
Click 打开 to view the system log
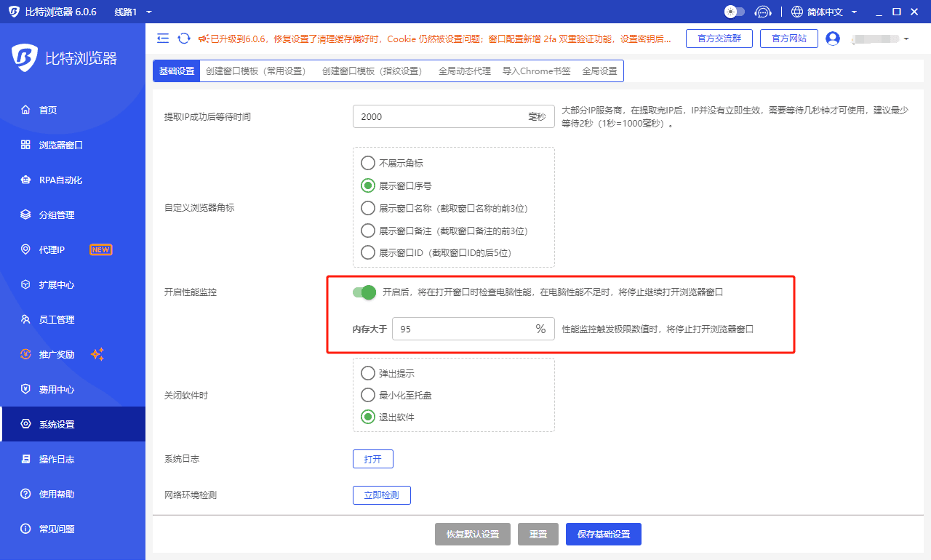(x=373, y=459)
